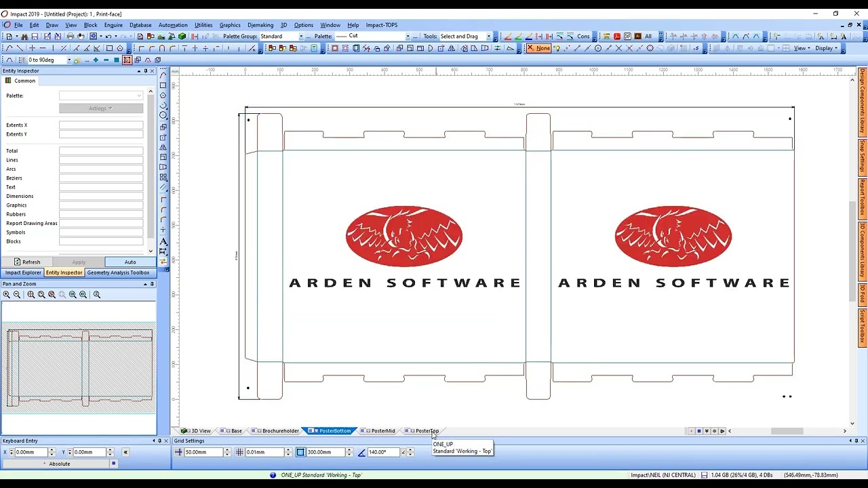Click the zoom in icon in Pan and Zoom
The width and height of the screenshot is (868, 488).
(6, 294)
